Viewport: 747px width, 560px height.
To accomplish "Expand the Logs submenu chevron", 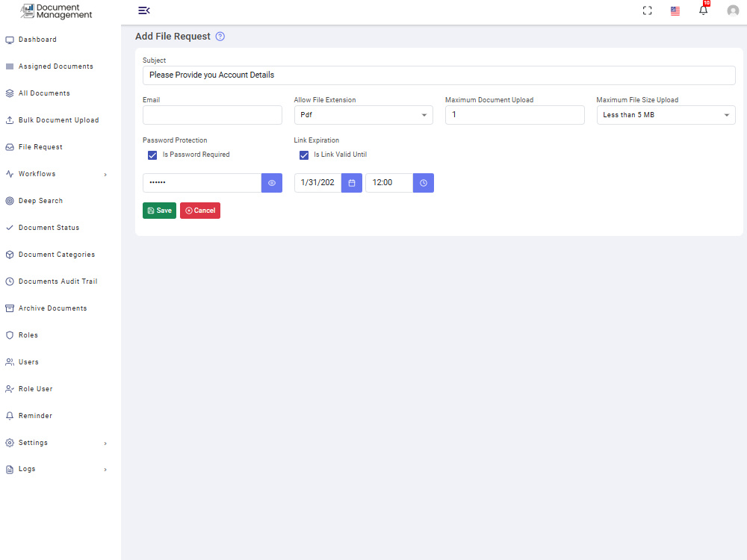I will pyautogui.click(x=105, y=470).
